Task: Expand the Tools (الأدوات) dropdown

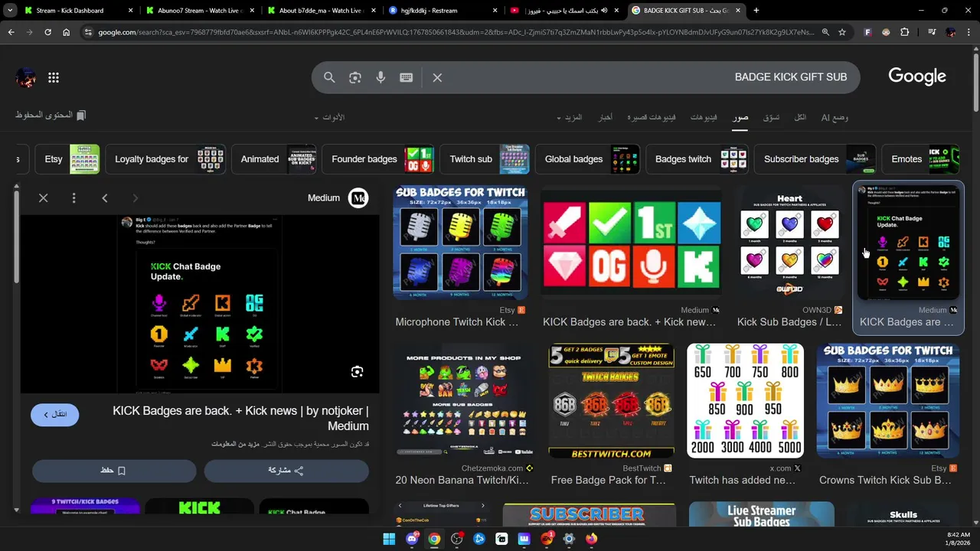Action: point(329,117)
